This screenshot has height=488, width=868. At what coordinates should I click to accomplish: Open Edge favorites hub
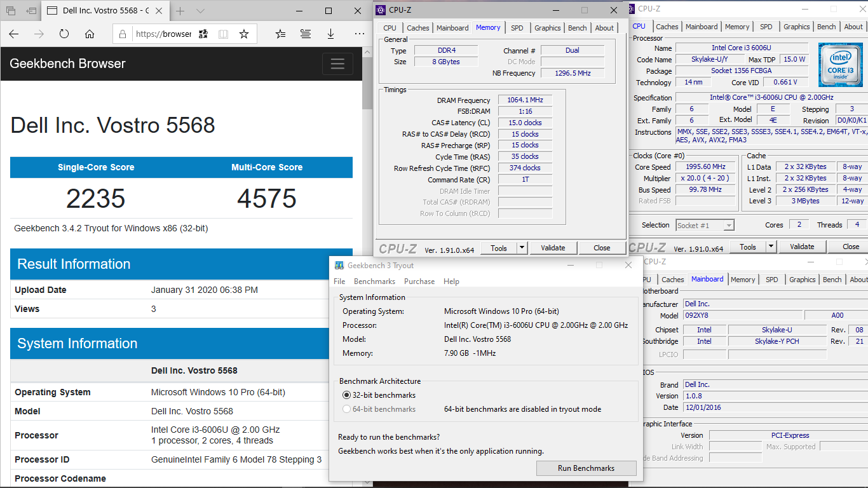pyautogui.click(x=281, y=34)
